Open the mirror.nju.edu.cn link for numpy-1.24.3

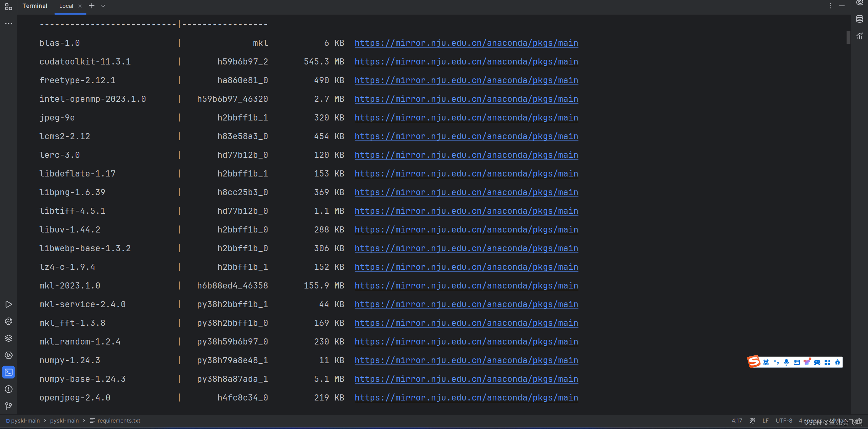click(x=466, y=360)
